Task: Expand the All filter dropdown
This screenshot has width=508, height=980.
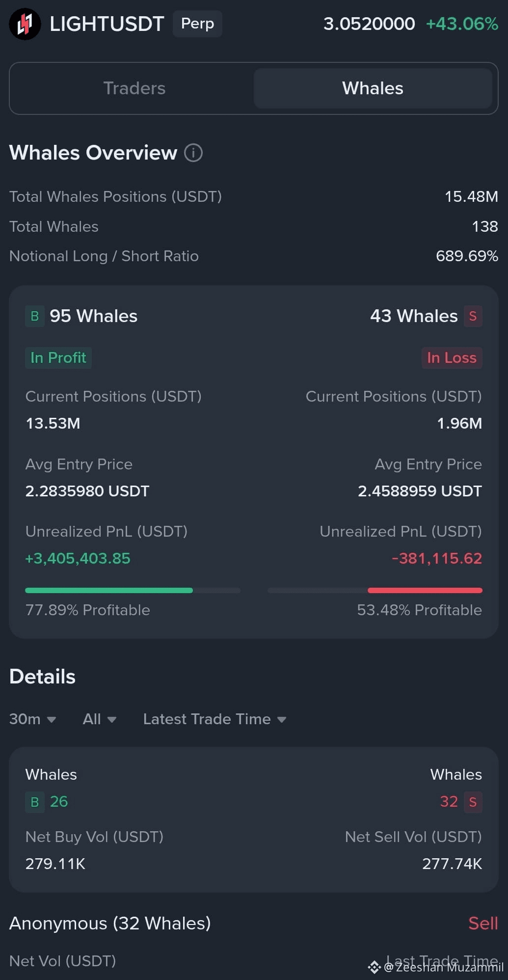Action: 100,719
